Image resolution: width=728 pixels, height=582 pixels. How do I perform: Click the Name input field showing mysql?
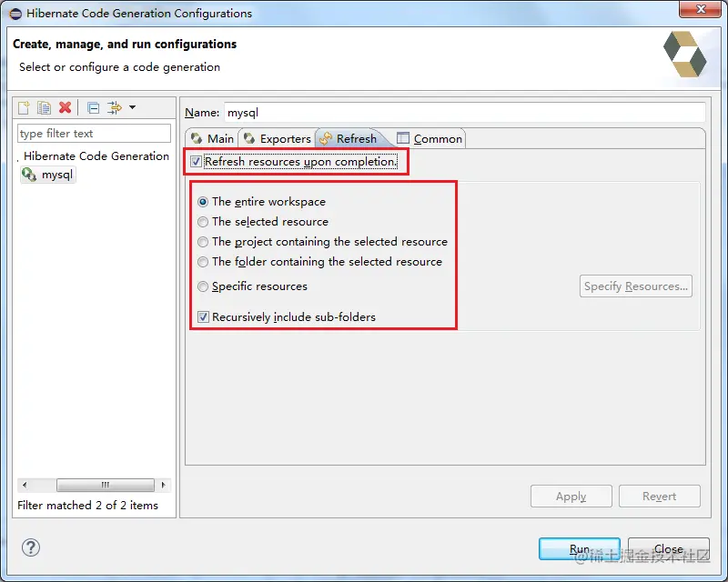coord(455,112)
